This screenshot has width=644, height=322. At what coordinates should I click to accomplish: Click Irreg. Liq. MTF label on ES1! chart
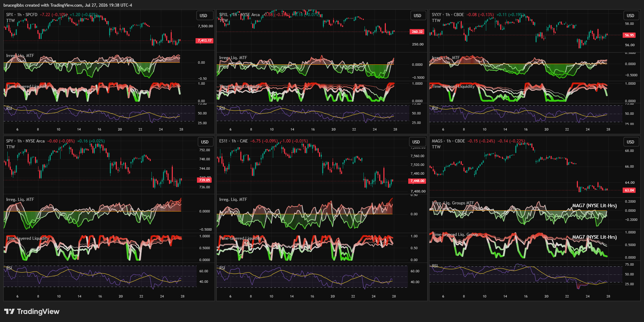click(x=233, y=199)
